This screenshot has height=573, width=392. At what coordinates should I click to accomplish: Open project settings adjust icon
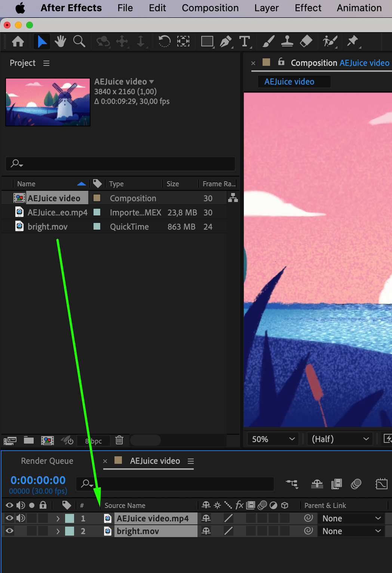click(67, 441)
